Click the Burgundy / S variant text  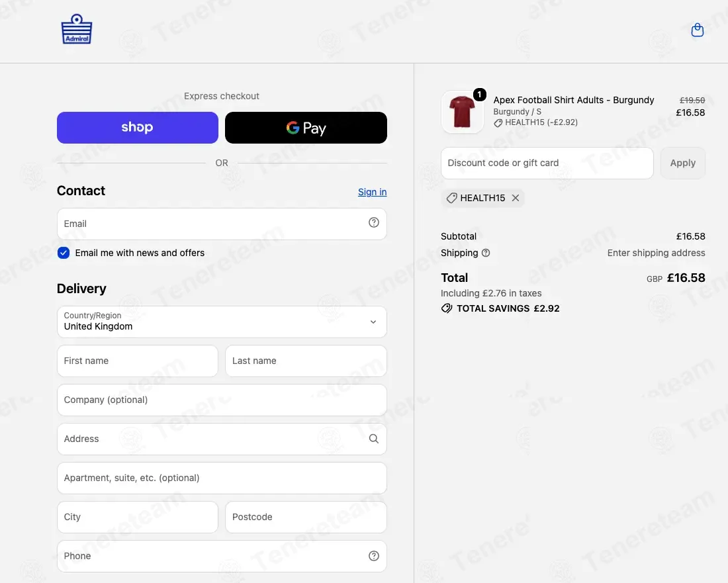(x=518, y=112)
